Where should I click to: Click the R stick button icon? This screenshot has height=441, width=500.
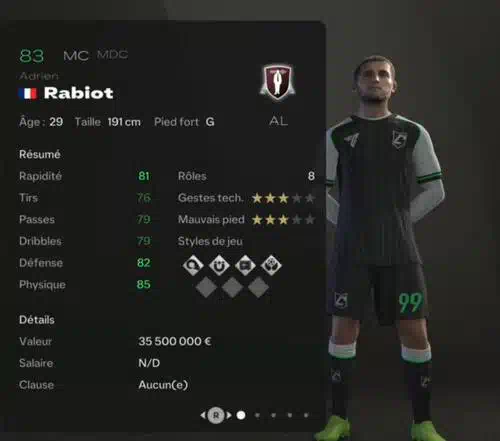pos(216,415)
